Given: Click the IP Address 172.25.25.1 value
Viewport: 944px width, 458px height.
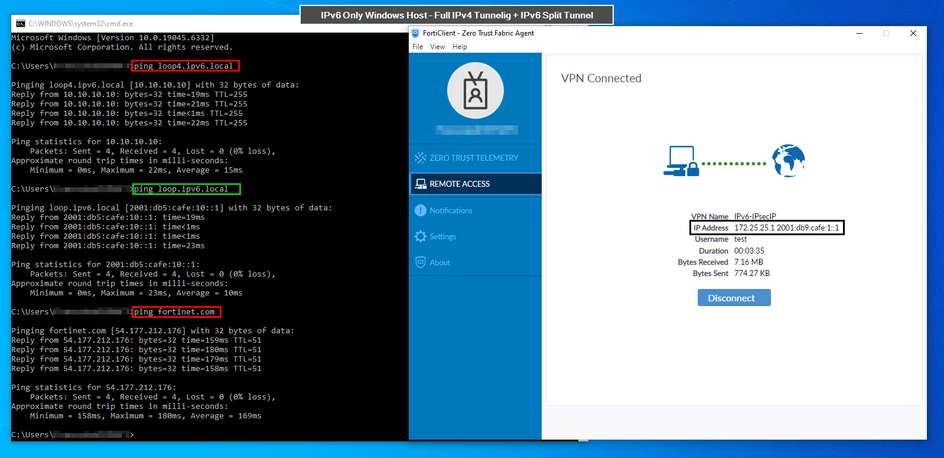Looking at the screenshot, I should point(786,228).
